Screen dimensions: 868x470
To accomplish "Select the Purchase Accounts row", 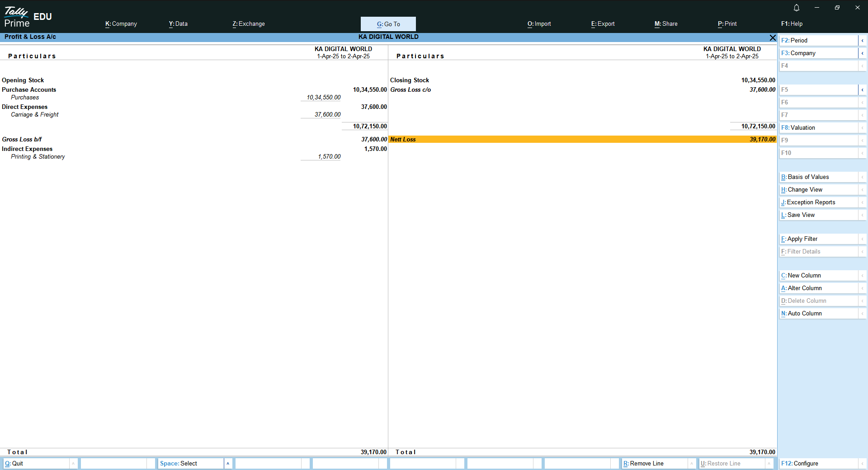I will [x=194, y=90].
